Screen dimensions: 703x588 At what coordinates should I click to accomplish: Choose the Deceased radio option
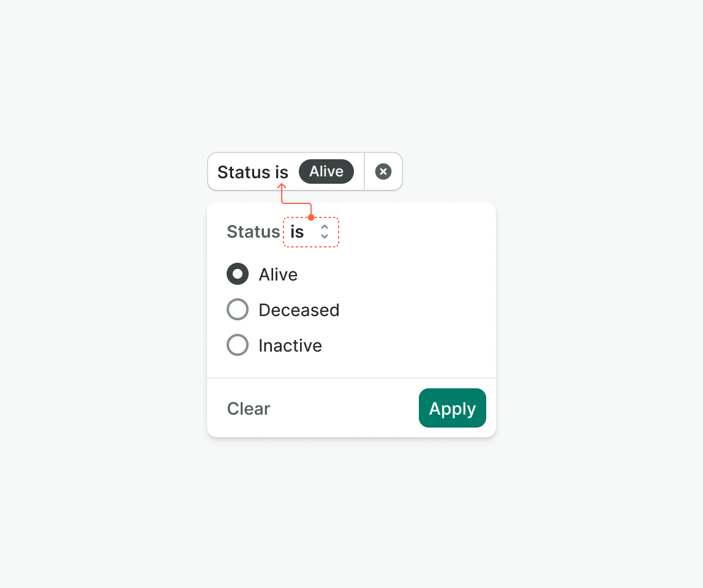coord(238,310)
